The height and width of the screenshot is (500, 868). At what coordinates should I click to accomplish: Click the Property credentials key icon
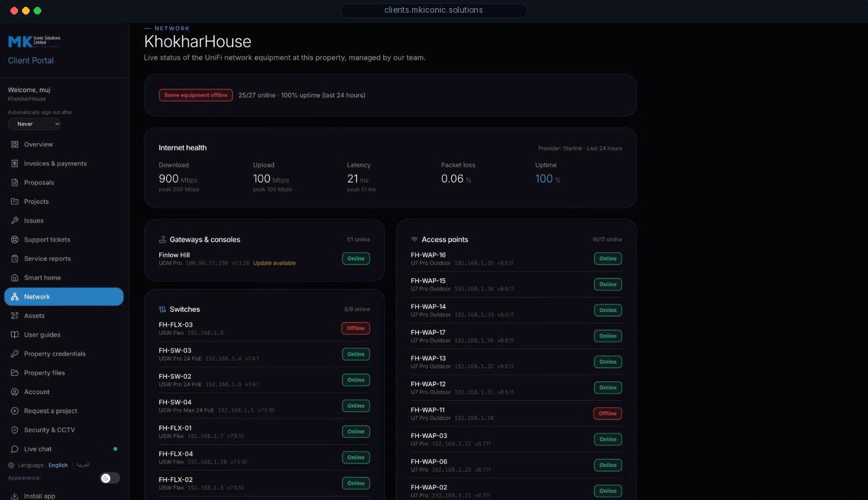click(x=15, y=354)
